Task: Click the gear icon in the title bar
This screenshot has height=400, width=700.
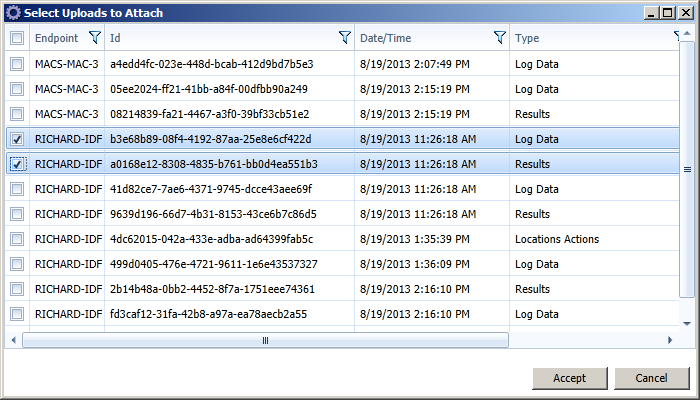Action: click(12, 13)
